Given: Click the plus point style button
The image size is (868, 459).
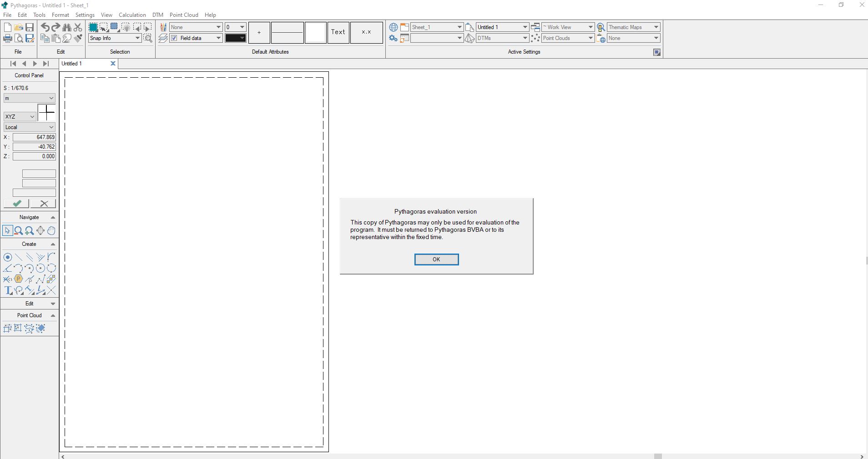Looking at the screenshot, I should tap(259, 32).
